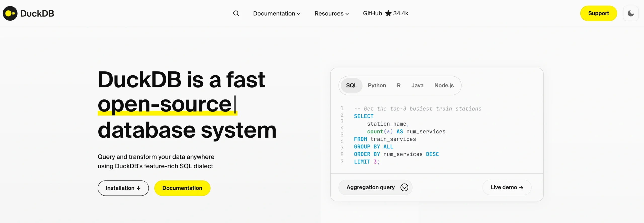This screenshot has width=644, height=223.
Task: Switch to the Python tab
Action: (377, 85)
